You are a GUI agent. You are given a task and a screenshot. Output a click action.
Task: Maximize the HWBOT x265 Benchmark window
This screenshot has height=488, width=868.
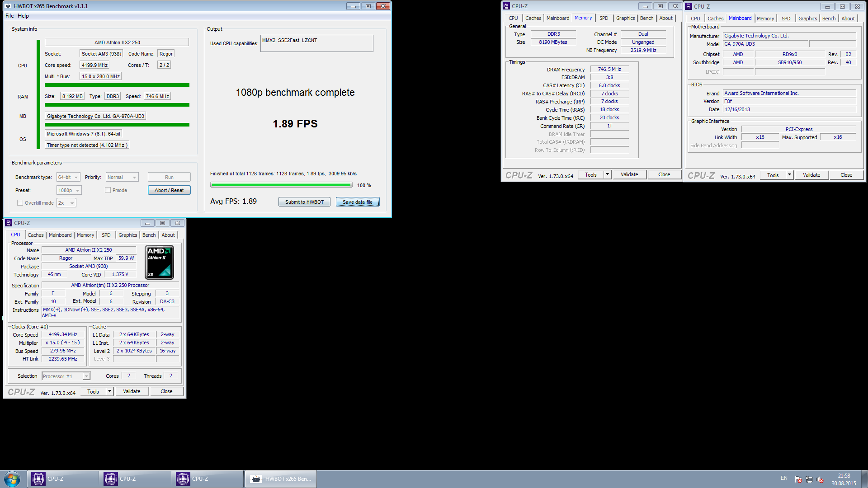click(368, 6)
